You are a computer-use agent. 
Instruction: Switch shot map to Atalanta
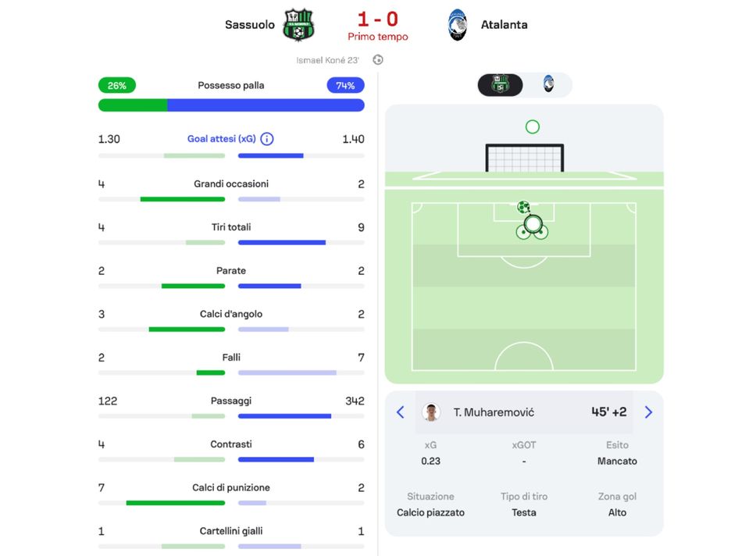click(548, 84)
